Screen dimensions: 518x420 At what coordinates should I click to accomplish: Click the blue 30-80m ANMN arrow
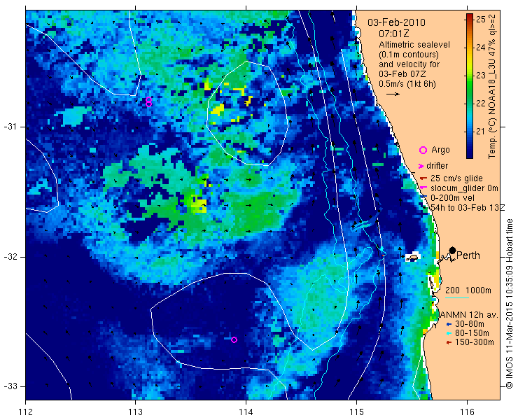(x=449, y=324)
